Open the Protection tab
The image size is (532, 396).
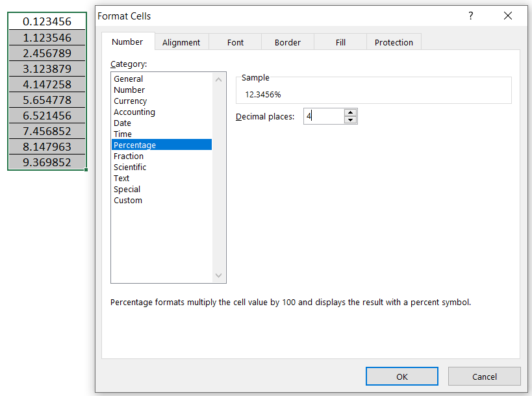click(394, 42)
